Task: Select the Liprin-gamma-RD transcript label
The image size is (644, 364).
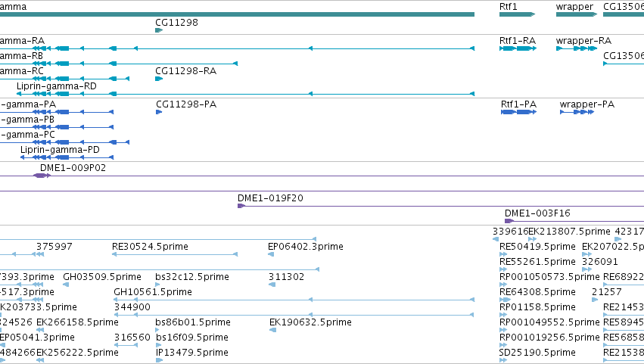Action: [x=57, y=86]
